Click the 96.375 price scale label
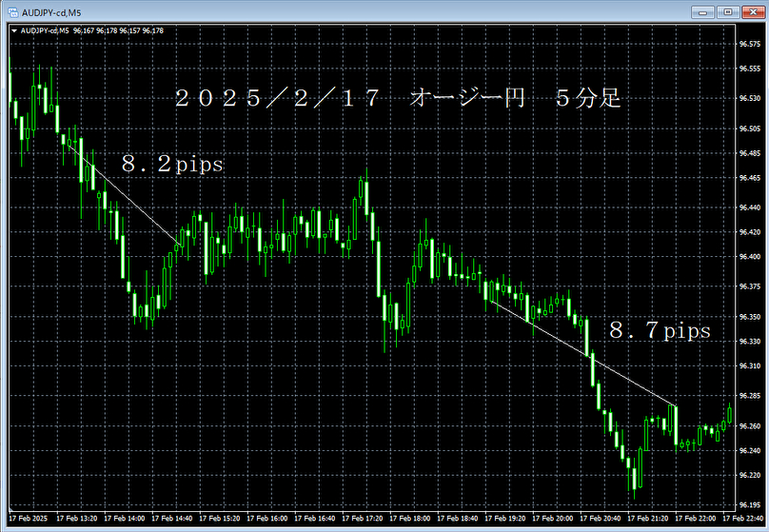 click(750, 286)
